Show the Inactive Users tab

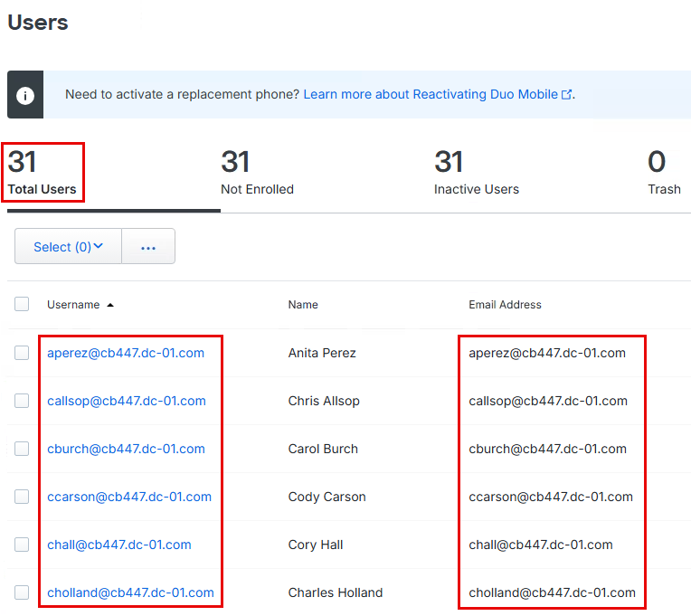click(476, 173)
